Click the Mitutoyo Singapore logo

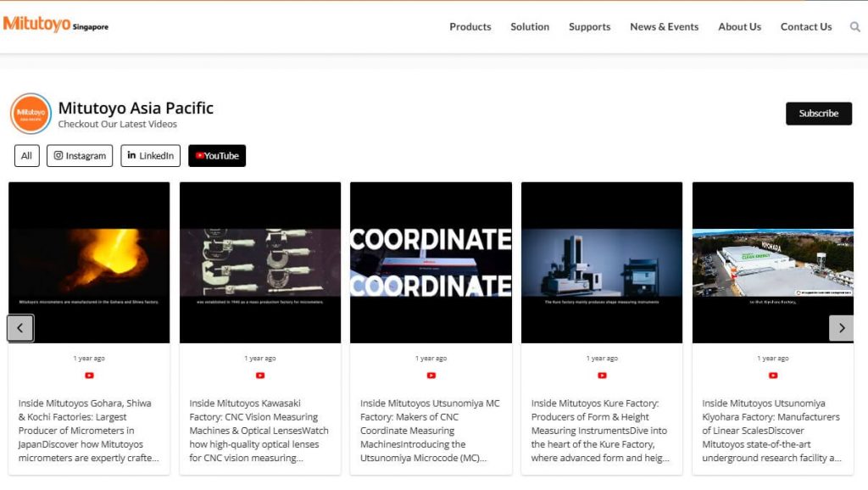[x=56, y=25]
